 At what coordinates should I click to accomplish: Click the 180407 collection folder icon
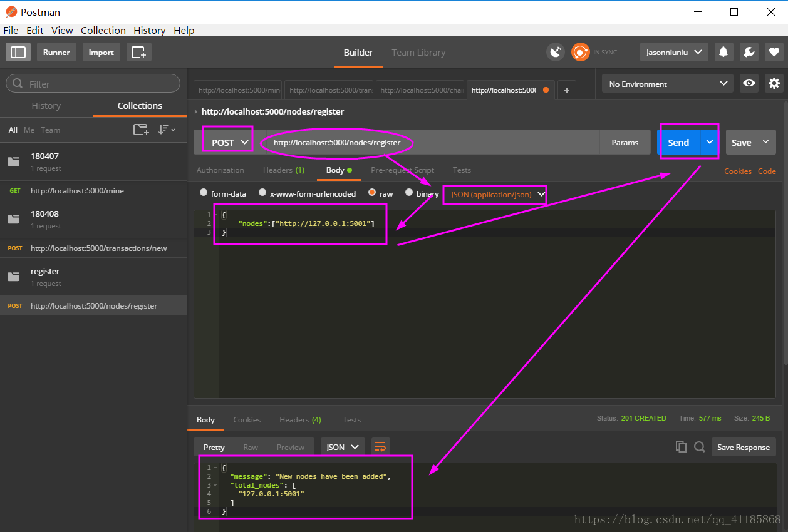point(14,161)
